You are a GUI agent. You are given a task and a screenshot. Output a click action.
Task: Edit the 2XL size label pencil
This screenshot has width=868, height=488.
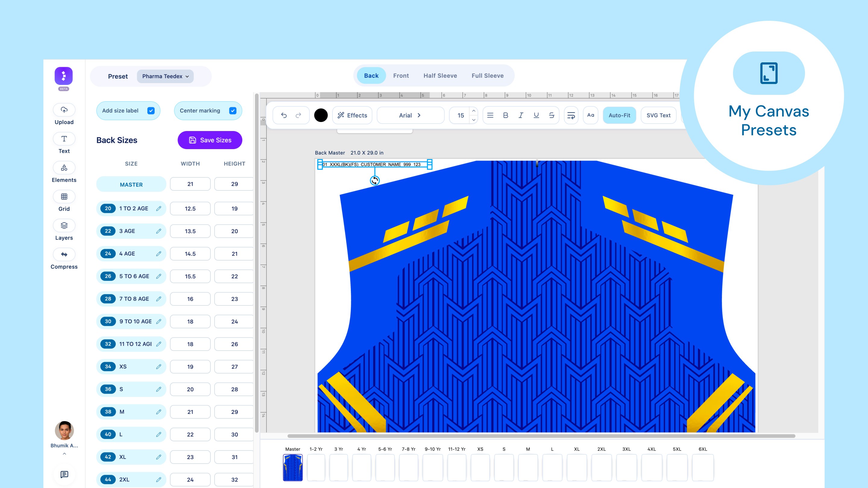click(x=159, y=479)
